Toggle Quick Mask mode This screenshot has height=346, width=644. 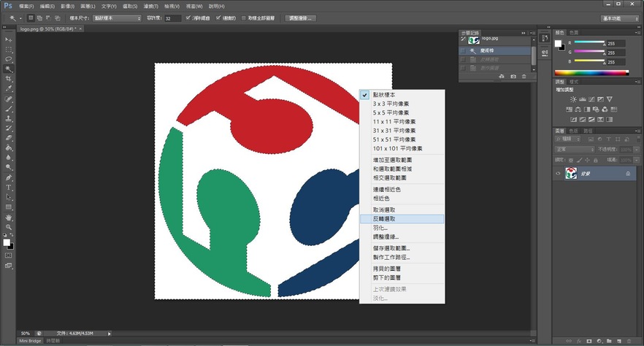(8, 255)
